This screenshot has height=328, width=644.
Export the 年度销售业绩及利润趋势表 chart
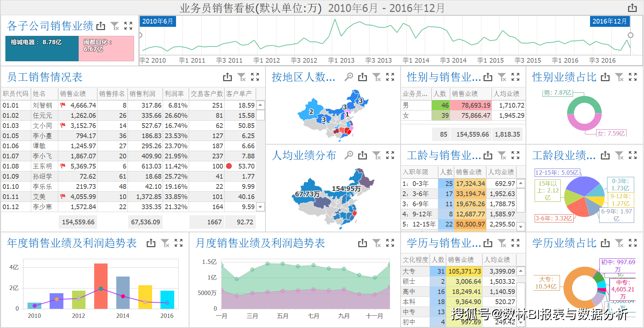tap(151, 243)
